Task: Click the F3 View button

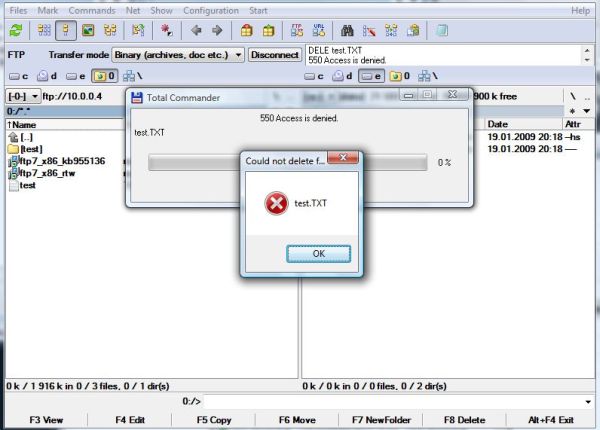Action: [x=46, y=420]
